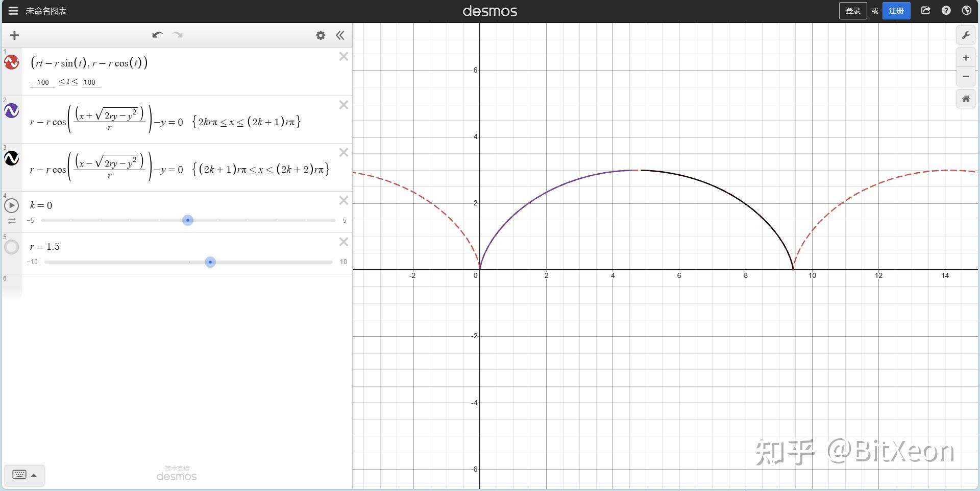Screen dimensions: 980x491
Task: Click the r slider track
Action: pos(188,262)
